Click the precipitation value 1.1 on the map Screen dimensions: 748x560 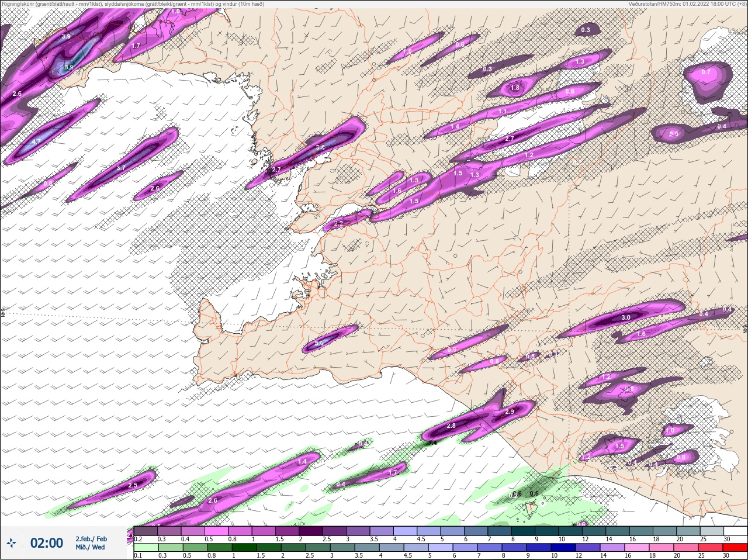pos(503,110)
